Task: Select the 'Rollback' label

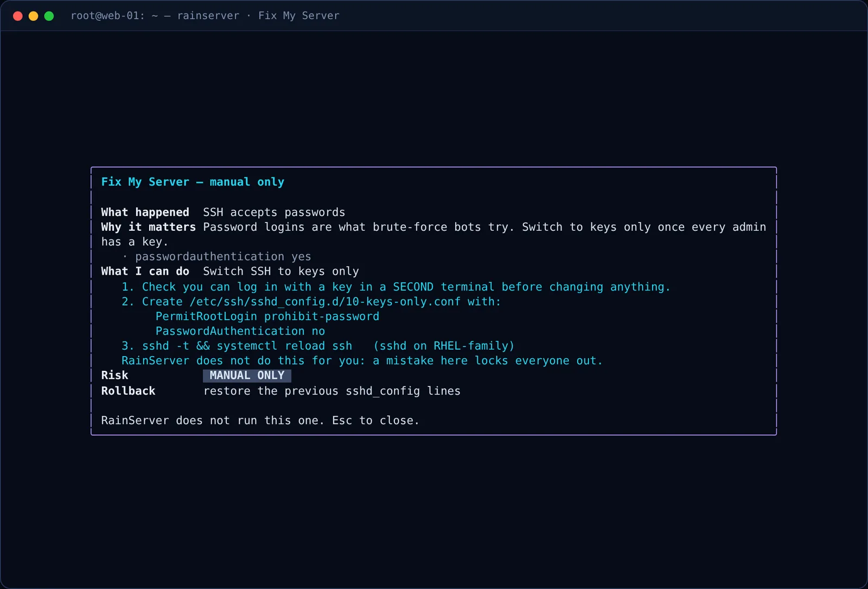Action: point(128,391)
